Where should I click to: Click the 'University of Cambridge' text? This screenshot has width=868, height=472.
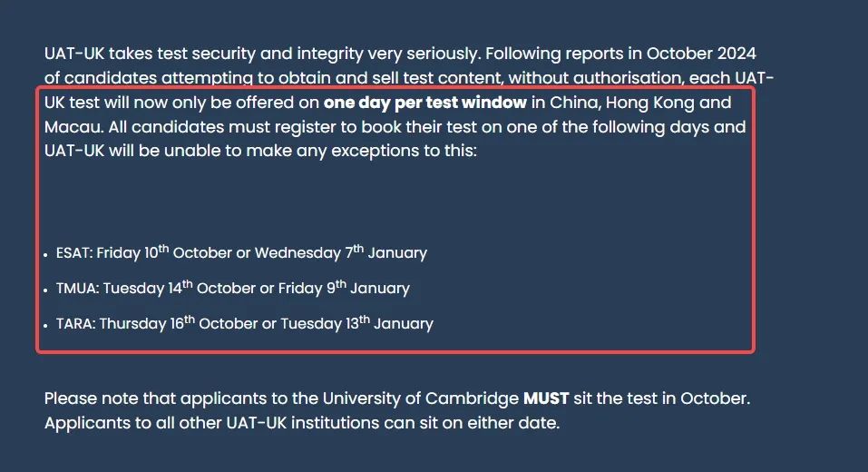[x=421, y=398]
